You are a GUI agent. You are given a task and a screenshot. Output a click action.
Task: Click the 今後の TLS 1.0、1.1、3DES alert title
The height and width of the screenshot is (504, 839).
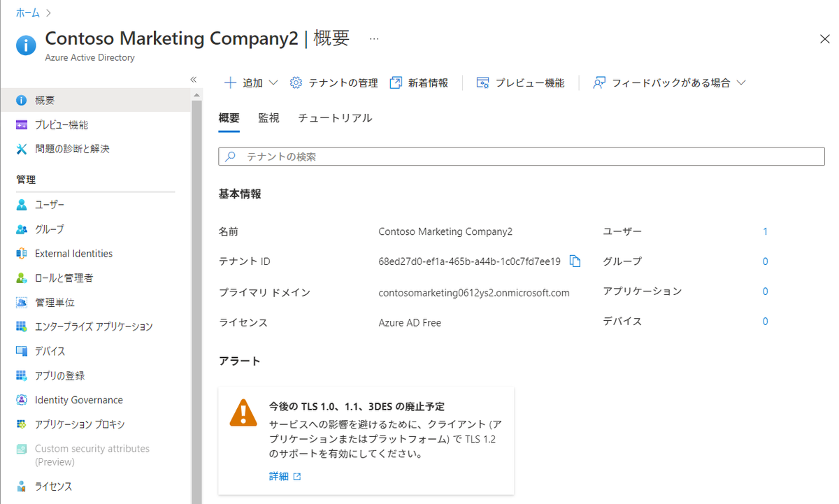click(x=357, y=406)
